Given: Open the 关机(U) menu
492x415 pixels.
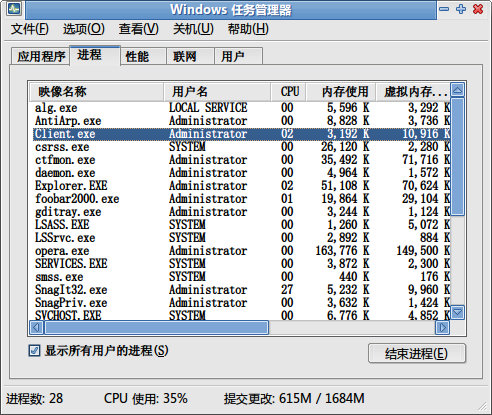Looking at the screenshot, I should [x=193, y=29].
